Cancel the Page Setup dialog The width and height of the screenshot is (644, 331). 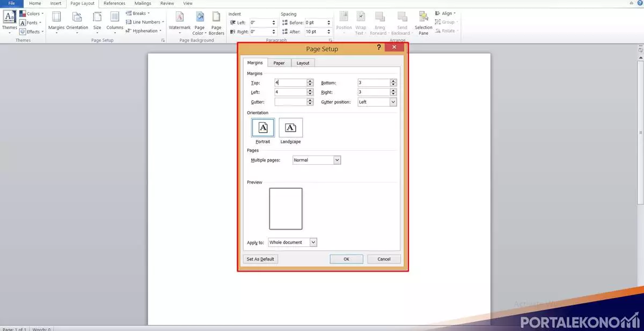[384, 259]
